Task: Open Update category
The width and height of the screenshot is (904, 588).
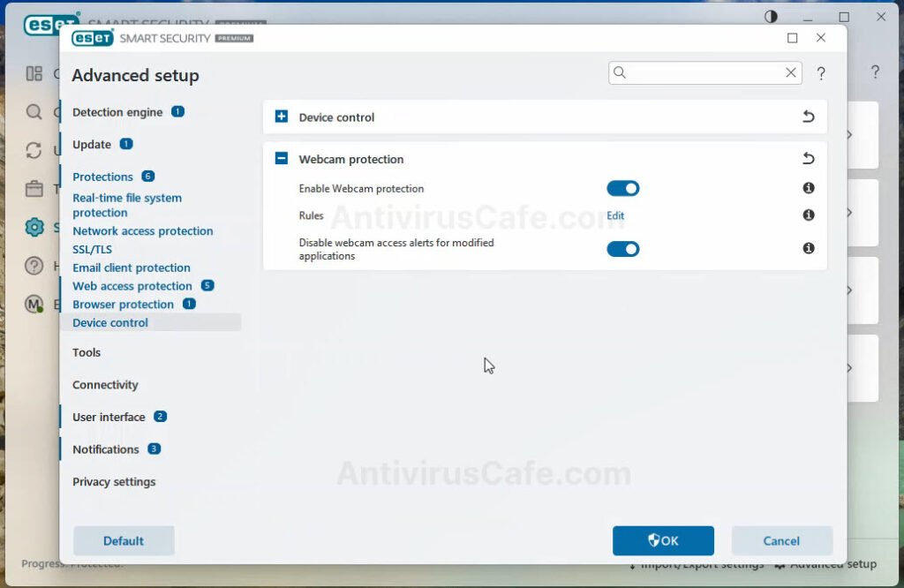Action: (92, 145)
